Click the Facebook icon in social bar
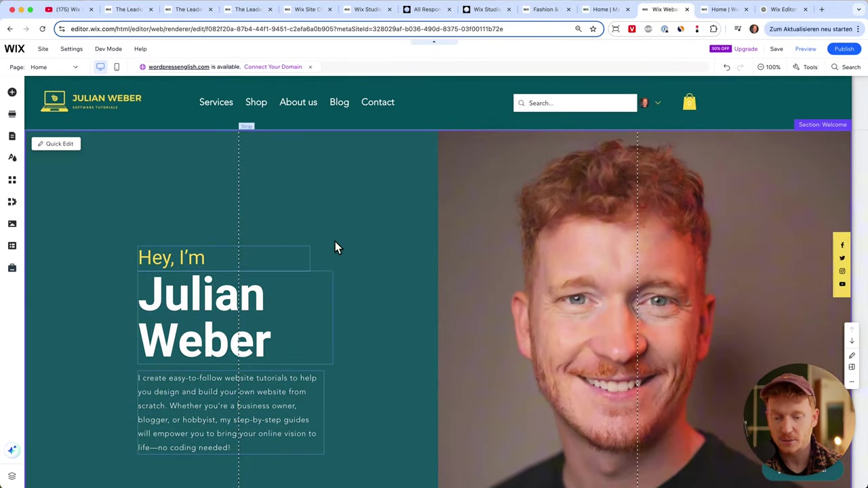Image resolution: width=868 pixels, height=488 pixels. pyautogui.click(x=842, y=245)
